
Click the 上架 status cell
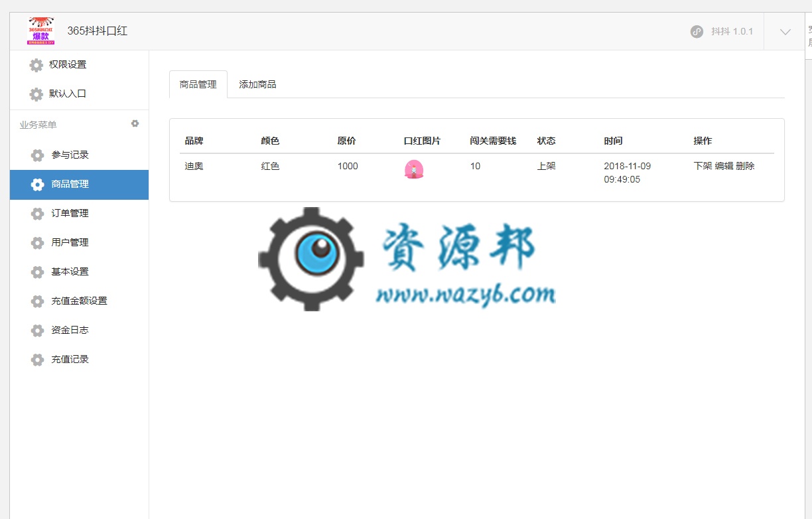click(x=547, y=166)
